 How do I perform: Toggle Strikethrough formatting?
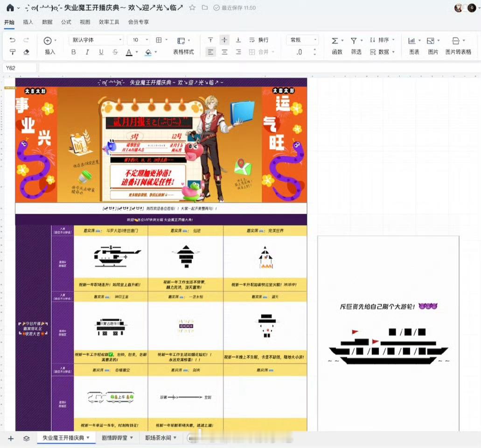click(115, 52)
